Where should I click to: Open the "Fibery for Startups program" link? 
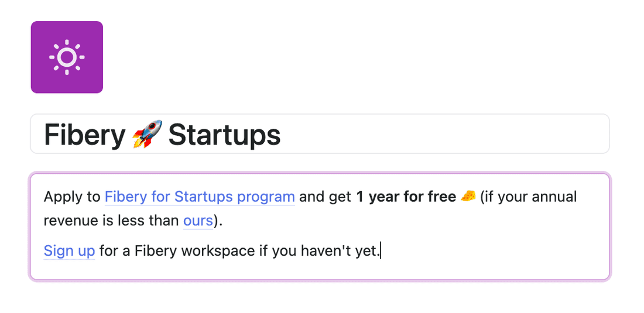pos(199,197)
